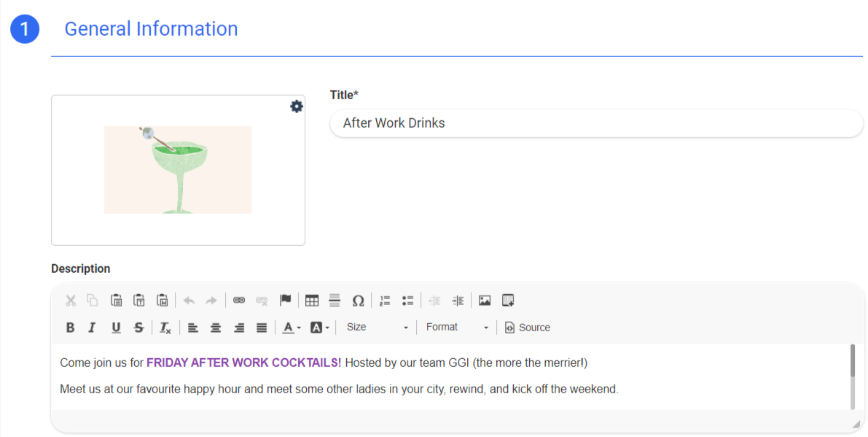Open the background color picker
The height and width of the screenshot is (437, 868).
point(319,328)
